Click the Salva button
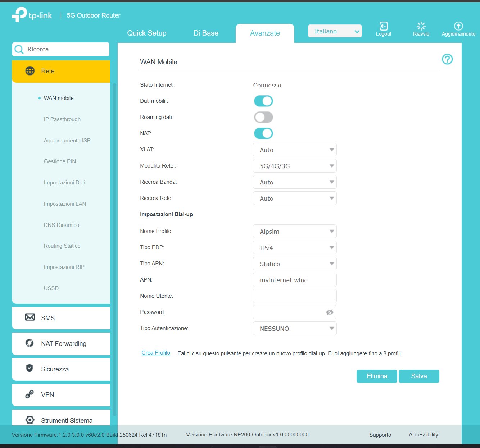Image resolution: width=480 pixels, height=448 pixels. [419, 376]
